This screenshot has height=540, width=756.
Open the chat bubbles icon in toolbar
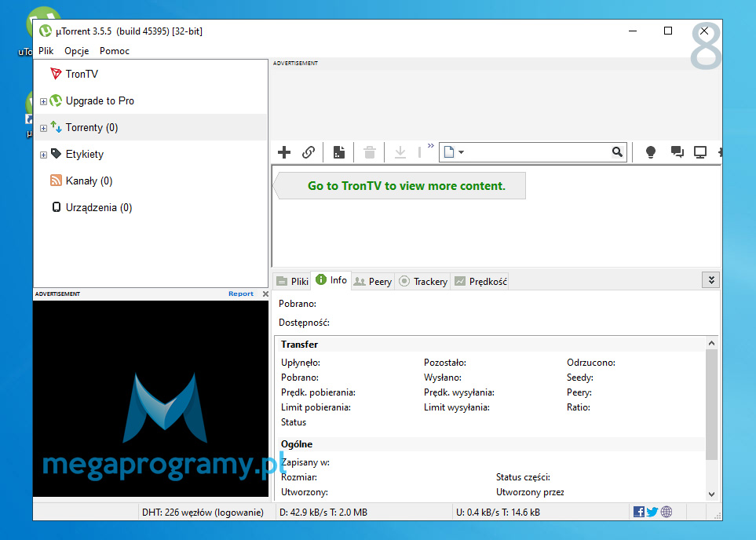tap(677, 152)
